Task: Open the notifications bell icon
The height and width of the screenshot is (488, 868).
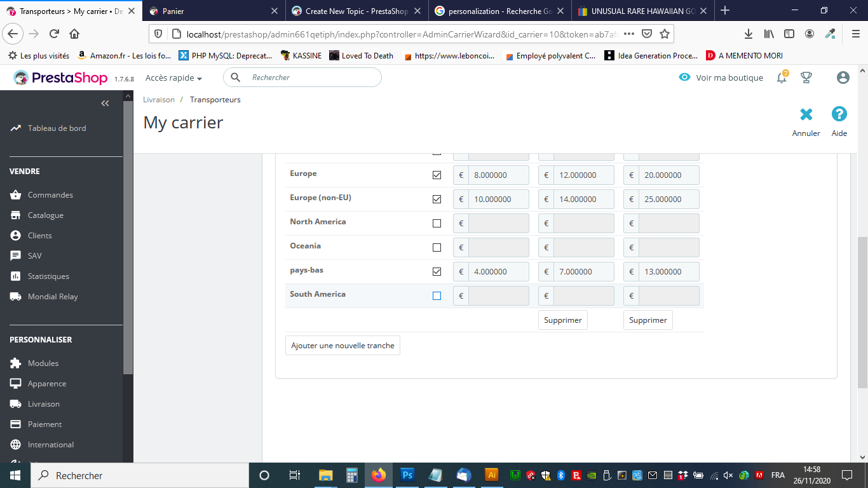Action: pyautogui.click(x=782, y=78)
